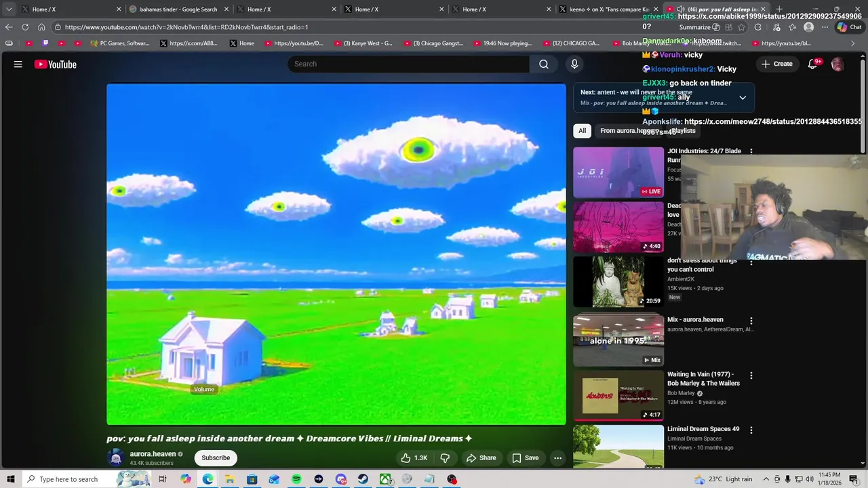Switch to the keeno on X tab
The width and height of the screenshot is (868, 488).
(604, 9)
